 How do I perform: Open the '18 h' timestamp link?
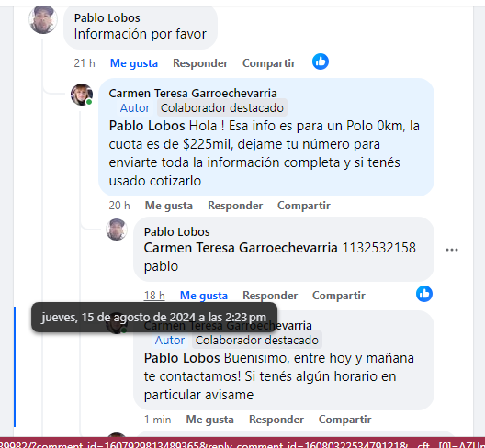154,296
